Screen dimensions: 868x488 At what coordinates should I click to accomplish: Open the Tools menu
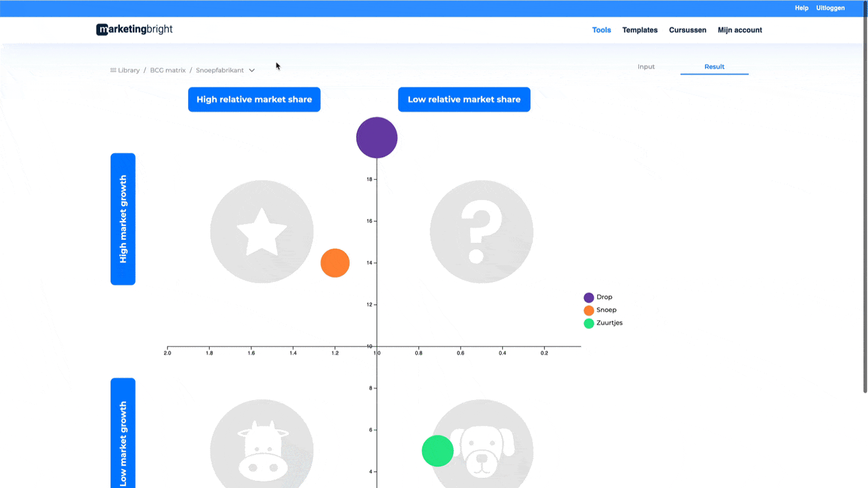click(602, 30)
